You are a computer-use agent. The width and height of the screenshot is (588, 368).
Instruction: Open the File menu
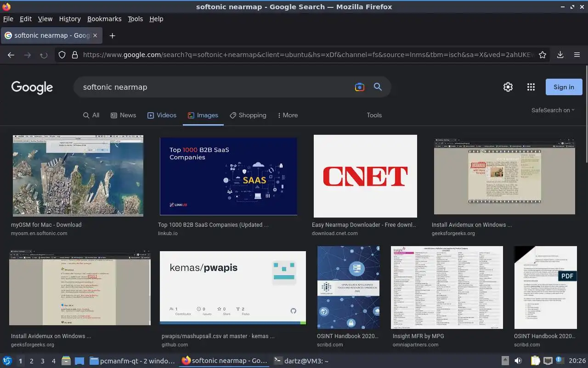tap(8, 19)
